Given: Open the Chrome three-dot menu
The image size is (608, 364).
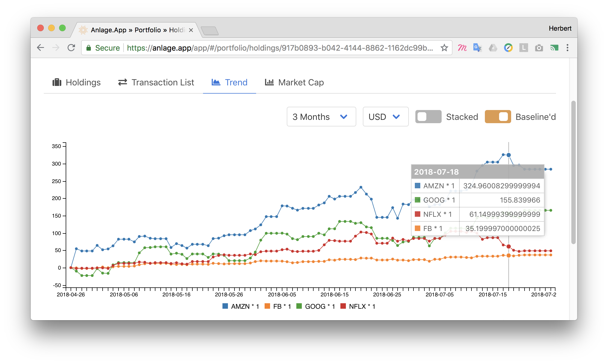Looking at the screenshot, I should [568, 48].
